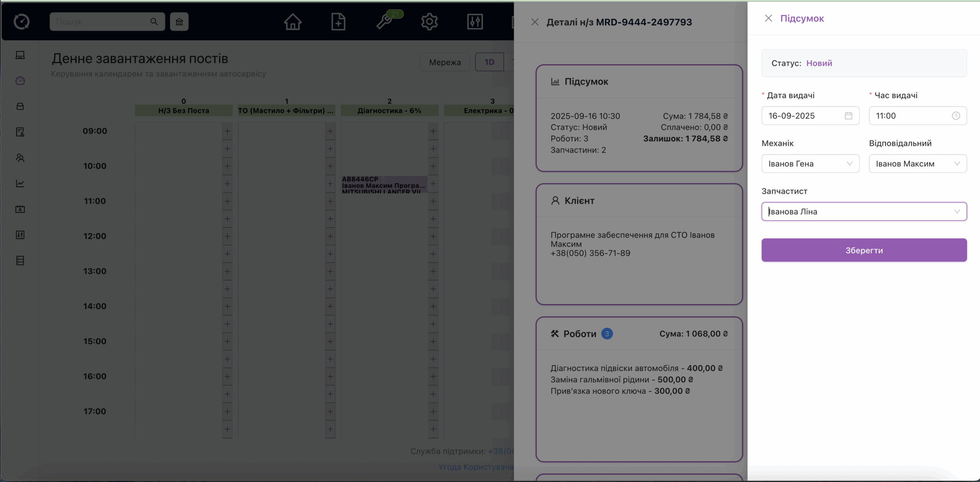Click the bank building icon near search

tap(179, 22)
